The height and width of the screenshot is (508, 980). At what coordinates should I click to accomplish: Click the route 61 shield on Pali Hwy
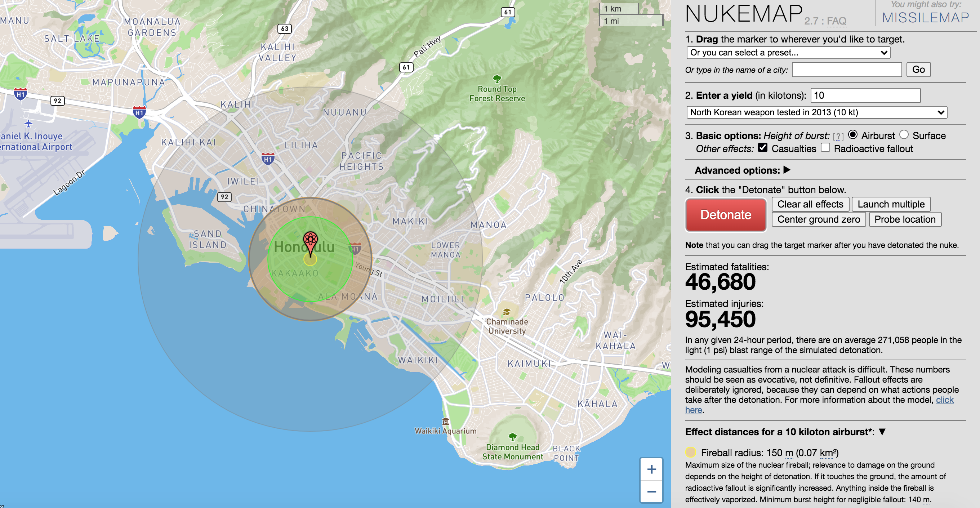pyautogui.click(x=406, y=67)
